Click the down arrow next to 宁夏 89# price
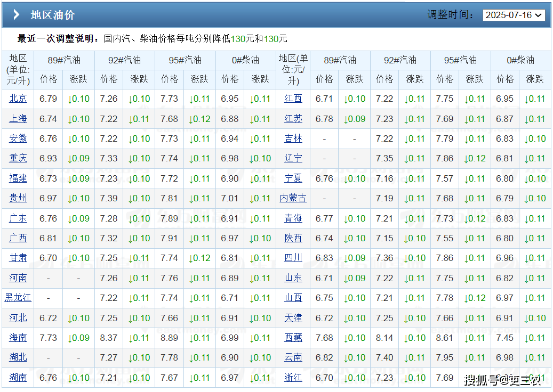 354,178
